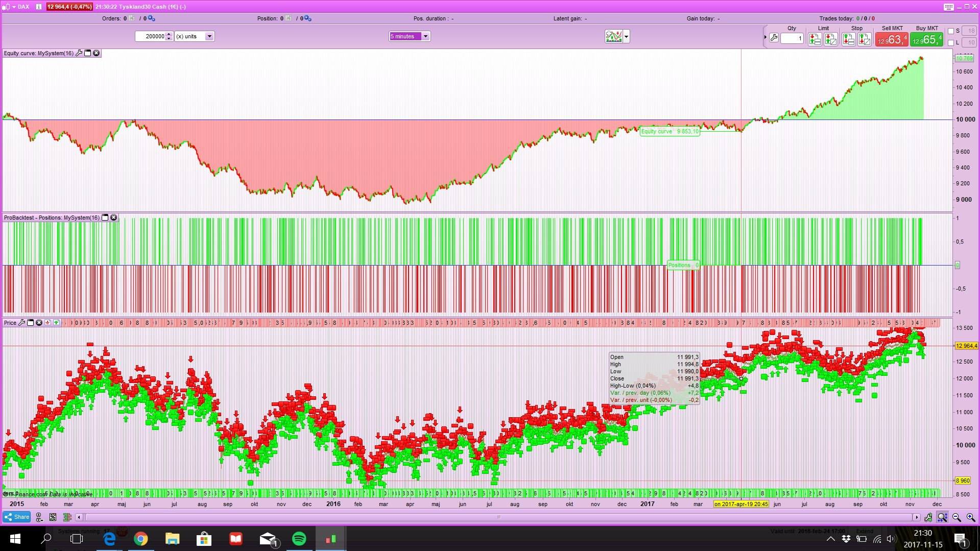
Task: Open Spotify from the taskbar
Action: click(299, 539)
